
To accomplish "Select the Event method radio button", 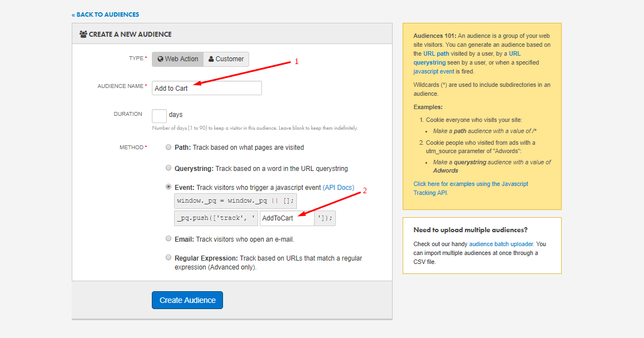I will [x=169, y=187].
